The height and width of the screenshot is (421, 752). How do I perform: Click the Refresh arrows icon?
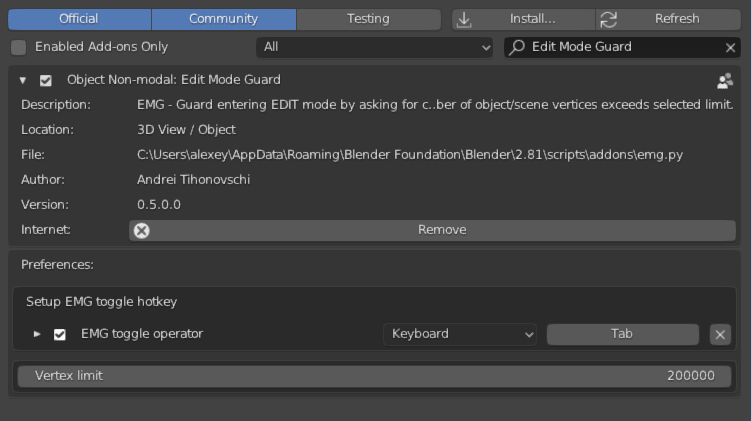(x=609, y=19)
